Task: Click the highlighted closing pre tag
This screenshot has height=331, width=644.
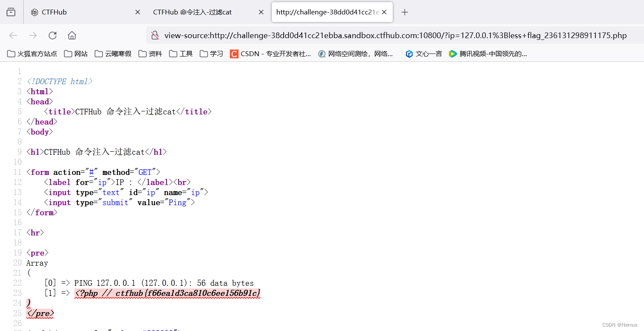Action: click(40, 313)
